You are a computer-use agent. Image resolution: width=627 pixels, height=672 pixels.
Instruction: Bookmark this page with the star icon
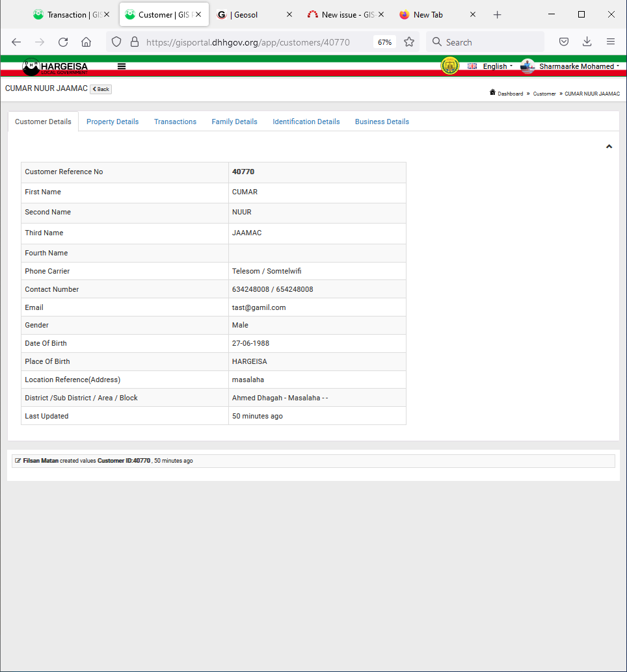(409, 42)
